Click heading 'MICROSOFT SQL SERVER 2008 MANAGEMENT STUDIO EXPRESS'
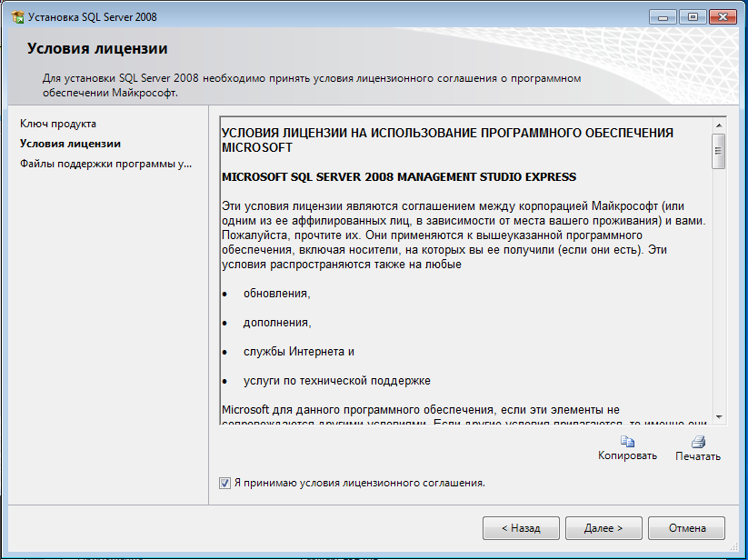 click(399, 177)
